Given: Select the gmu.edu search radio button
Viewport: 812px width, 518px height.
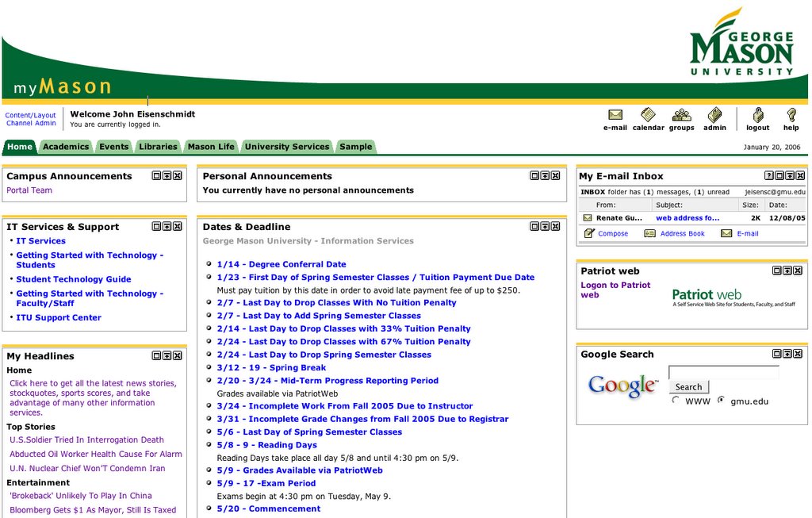Looking at the screenshot, I should click(721, 400).
